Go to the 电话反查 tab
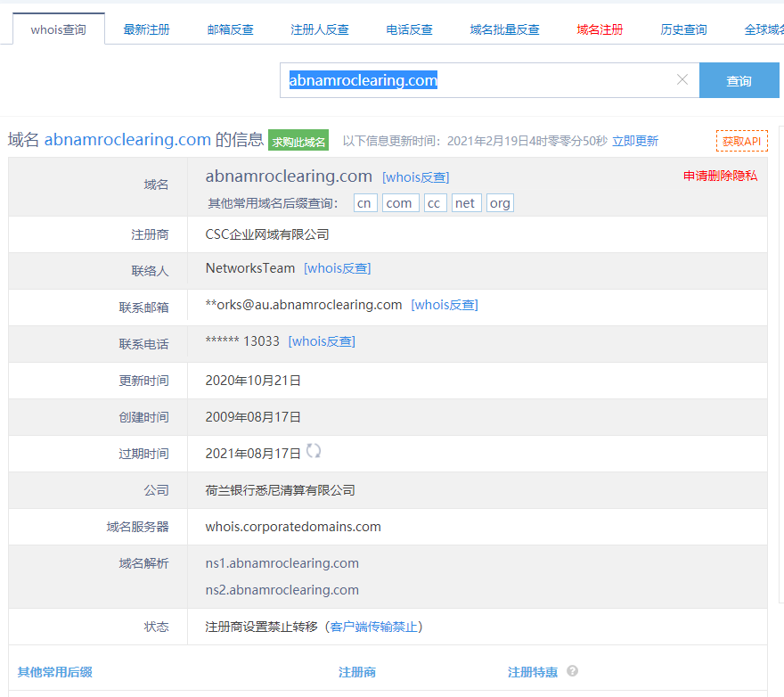Screen dimensions: 784x697 410,29
